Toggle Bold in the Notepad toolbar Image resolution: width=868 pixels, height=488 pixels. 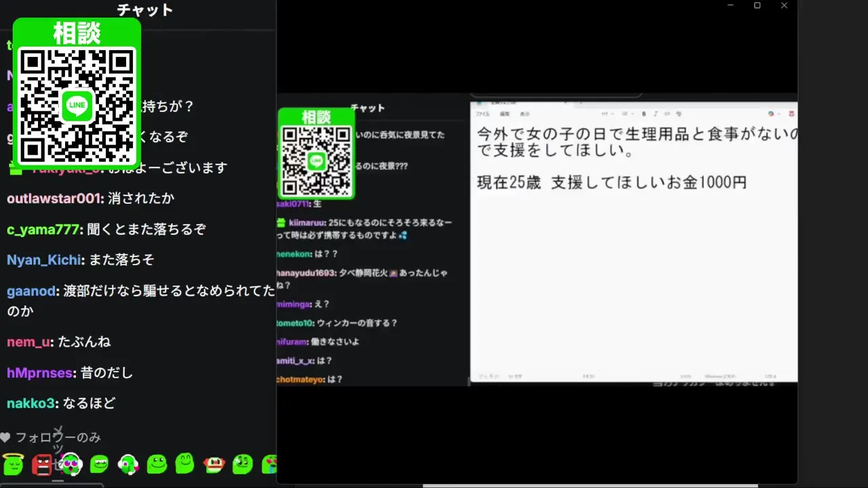click(x=644, y=113)
